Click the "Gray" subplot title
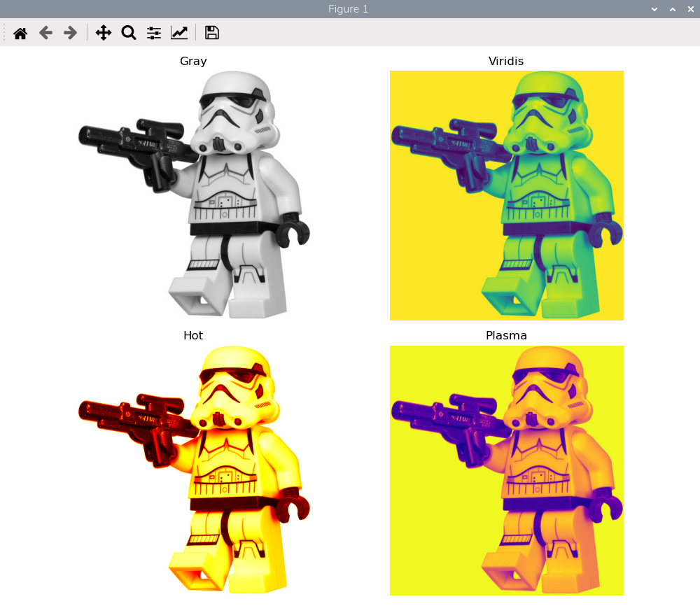Screen dimensions: 700x606 (193, 61)
